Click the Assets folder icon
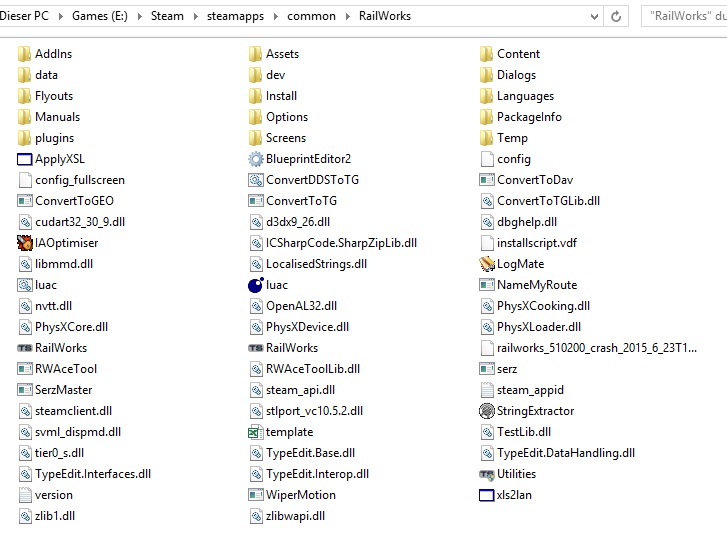Image resolution: width=727 pixels, height=535 pixels. (255, 54)
